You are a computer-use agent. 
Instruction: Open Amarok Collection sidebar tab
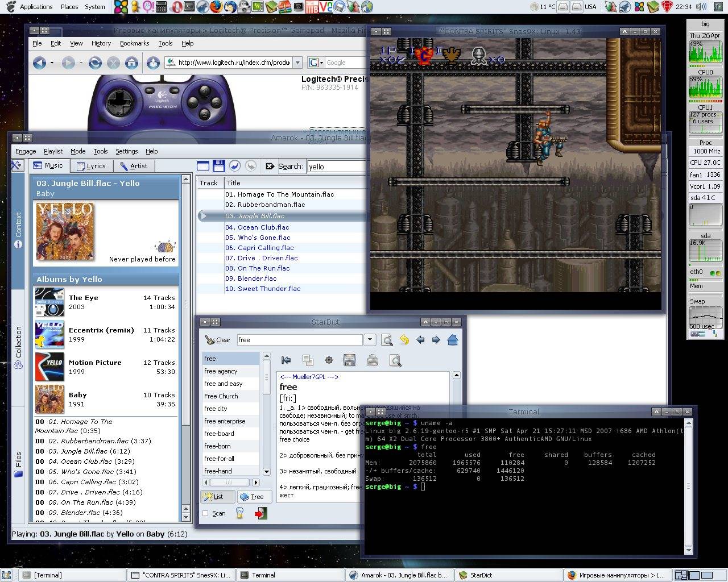pos(18,347)
